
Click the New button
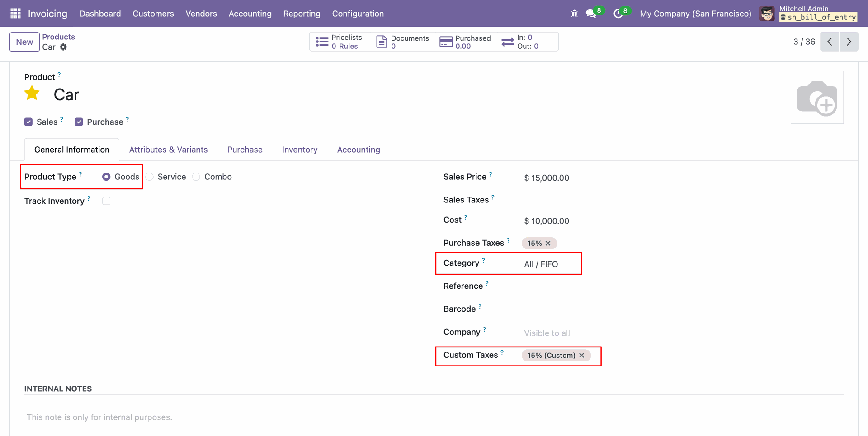click(x=24, y=42)
